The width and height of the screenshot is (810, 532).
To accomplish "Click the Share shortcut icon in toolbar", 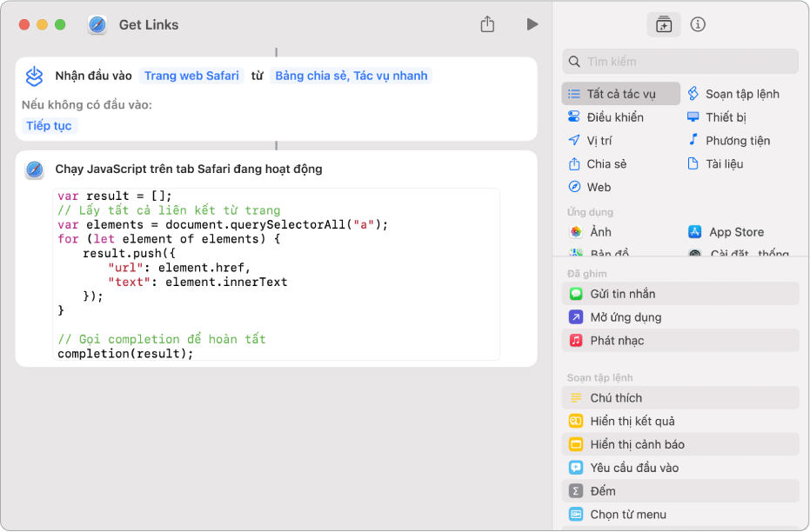I will click(x=487, y=24).
